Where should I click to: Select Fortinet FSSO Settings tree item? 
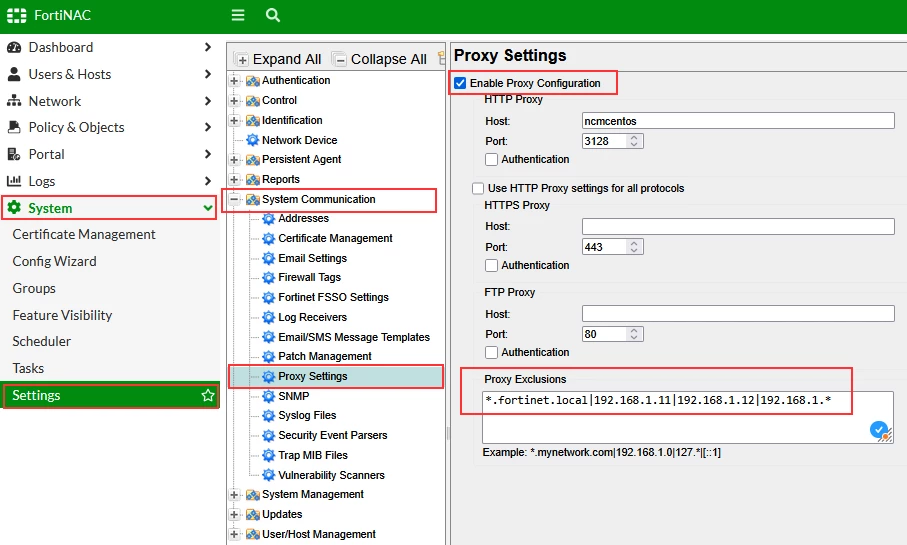click(333, 297)
